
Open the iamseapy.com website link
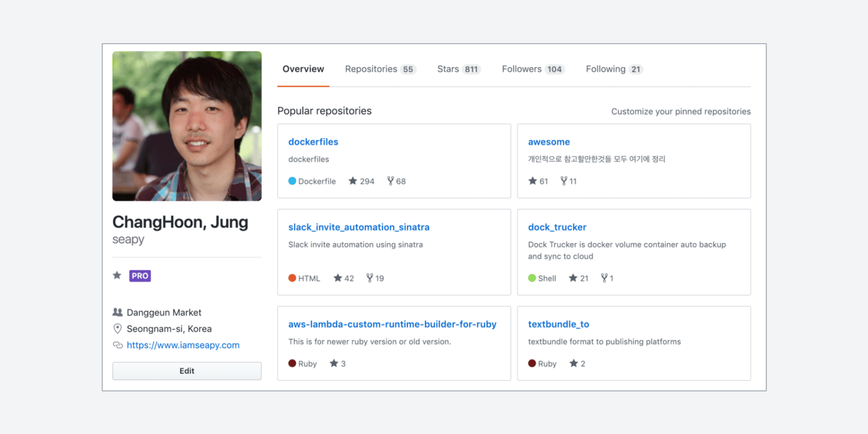183,345
